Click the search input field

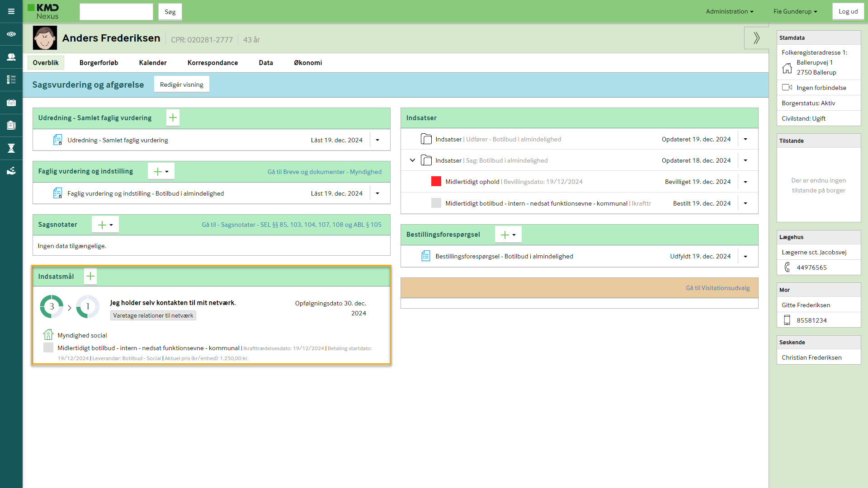click(x=116, y=12)
